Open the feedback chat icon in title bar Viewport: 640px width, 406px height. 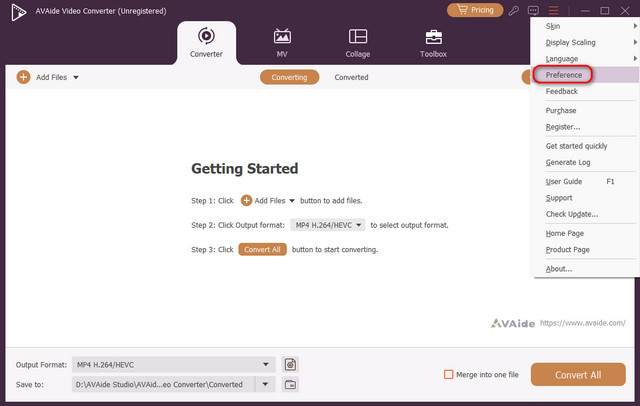533,10
